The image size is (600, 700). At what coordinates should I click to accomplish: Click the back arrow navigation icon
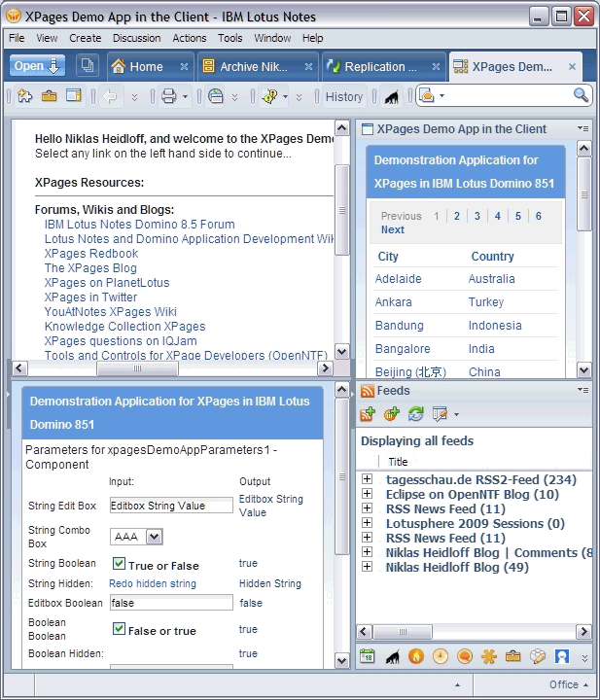click(110, 96)
